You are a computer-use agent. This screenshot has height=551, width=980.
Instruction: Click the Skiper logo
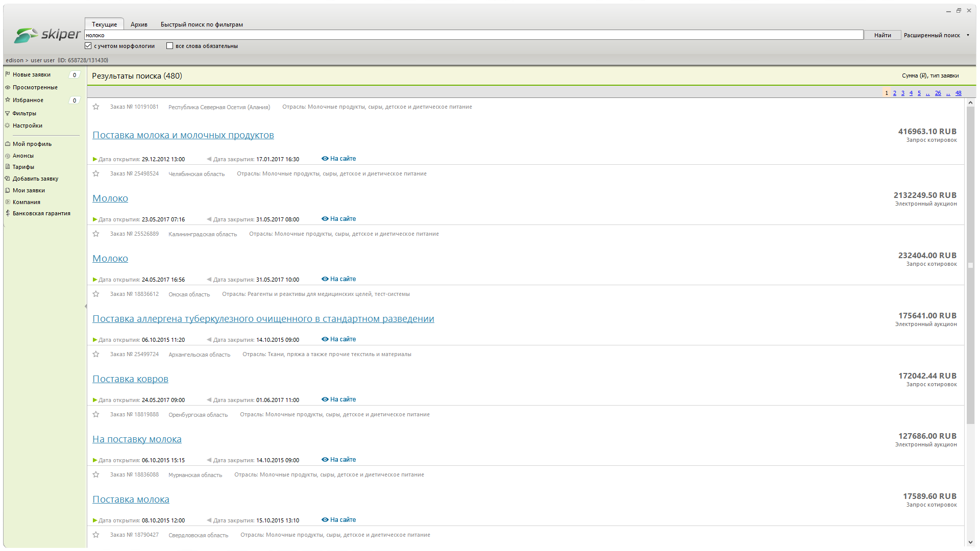[47, 35]
